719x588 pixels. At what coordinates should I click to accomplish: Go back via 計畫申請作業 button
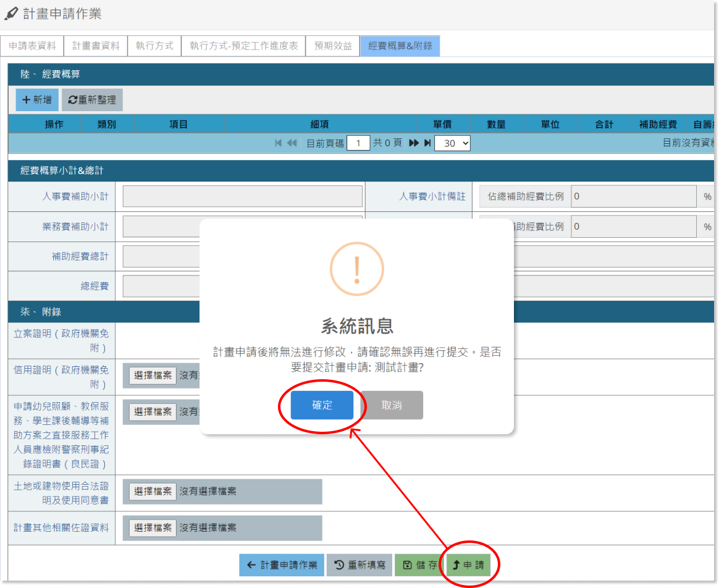pyautogui.click(x=282, y=565)
